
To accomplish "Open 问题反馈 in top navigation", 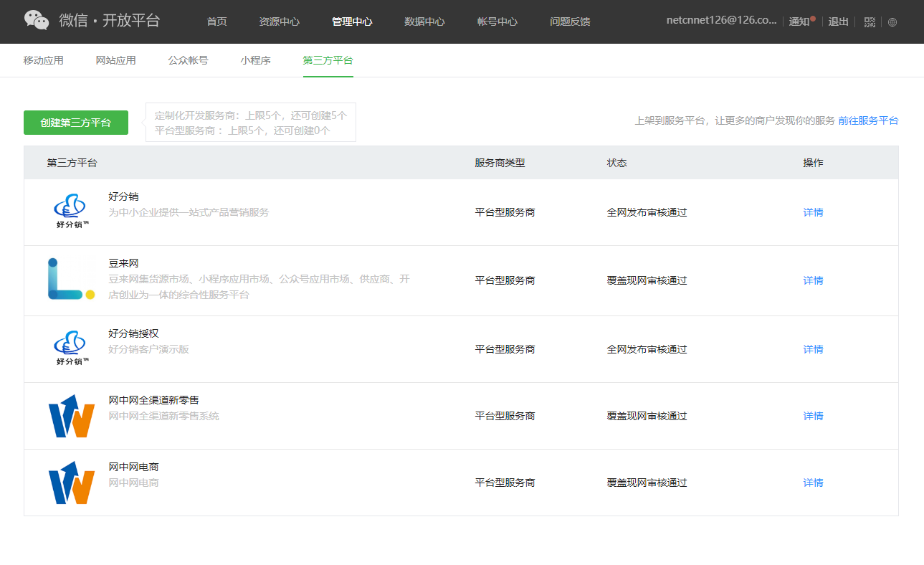I will tap(570, 22).
